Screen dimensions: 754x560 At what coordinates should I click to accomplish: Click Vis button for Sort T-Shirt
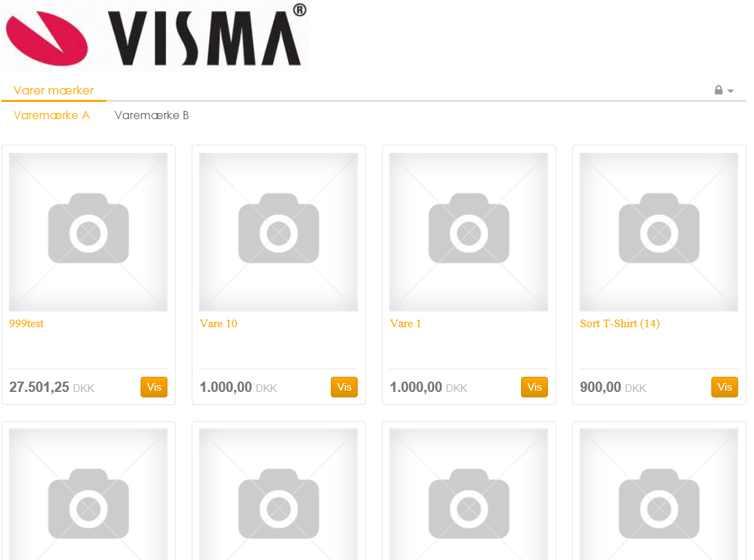(724, 387)
